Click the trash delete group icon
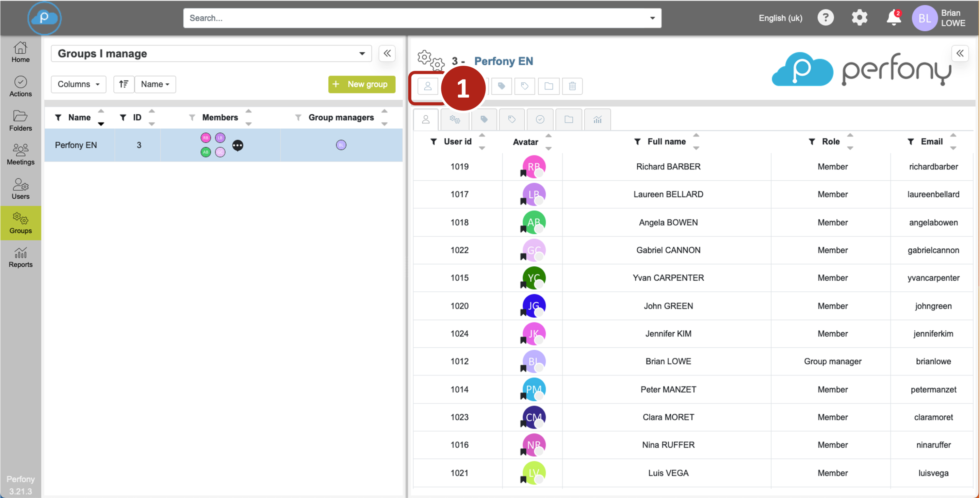 [572, 86]
